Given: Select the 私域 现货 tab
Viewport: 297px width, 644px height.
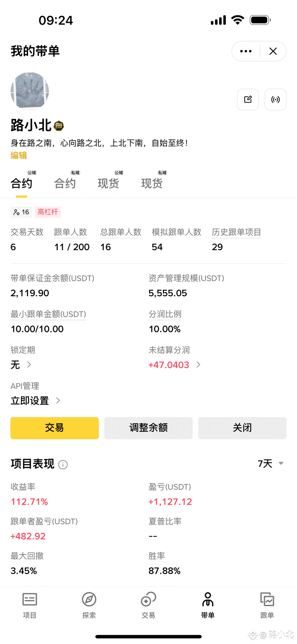Looking at the screenshot, I should [152, 183].
